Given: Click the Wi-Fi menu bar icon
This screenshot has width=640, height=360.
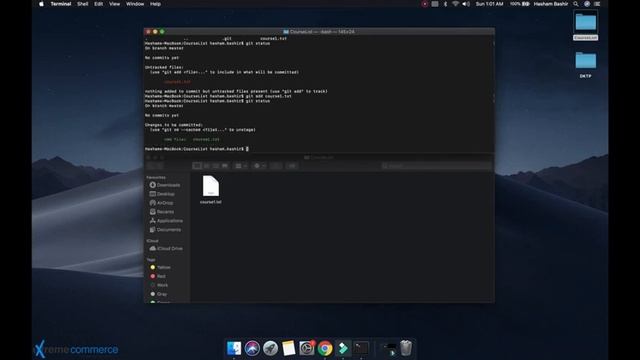Looking at the screenshot, I should [x=456, y=4].
